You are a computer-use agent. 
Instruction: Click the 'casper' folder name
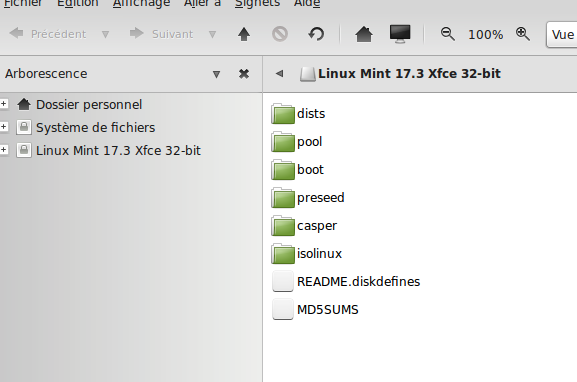tap(317, 226)
